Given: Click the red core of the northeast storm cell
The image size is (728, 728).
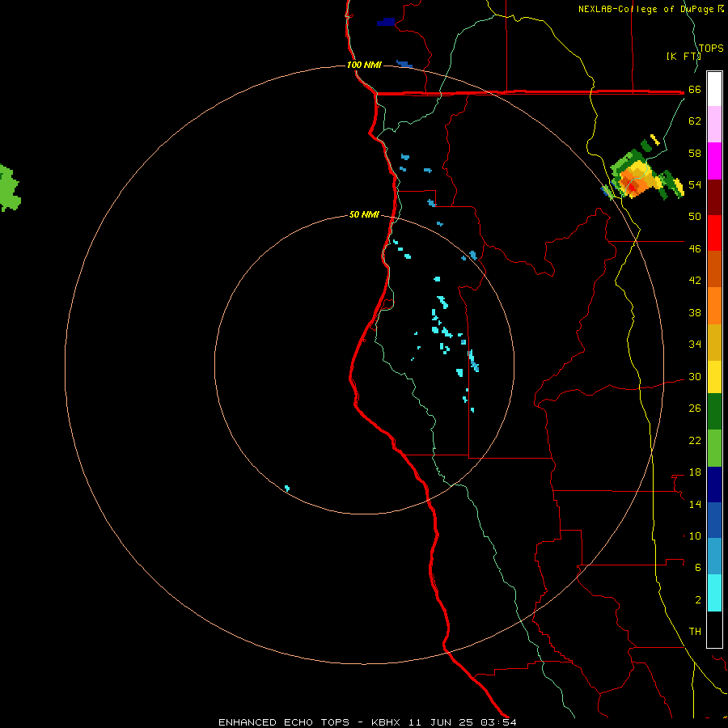Looking at the screenshot, I should pos(632,188).
